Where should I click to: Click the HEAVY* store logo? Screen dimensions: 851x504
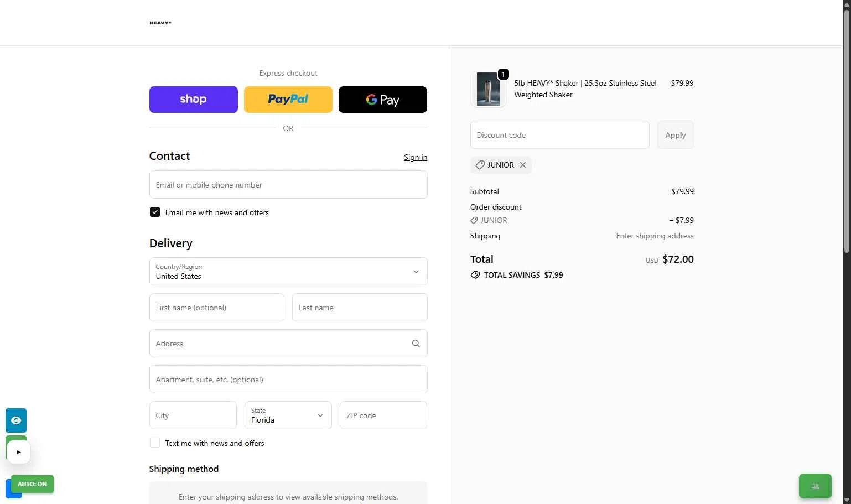point(160,23)
